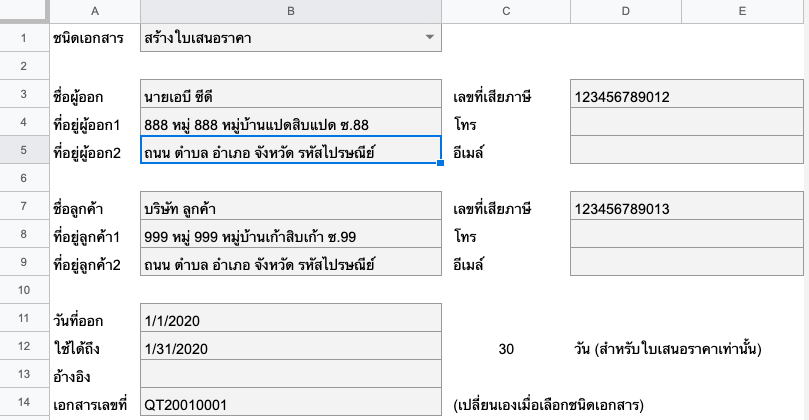Select cell '999 หมู่ 999 หมู่บ้านเก้าสิบเก้า ซ.99'
809x420 pixels.
[x=291, y=234]
